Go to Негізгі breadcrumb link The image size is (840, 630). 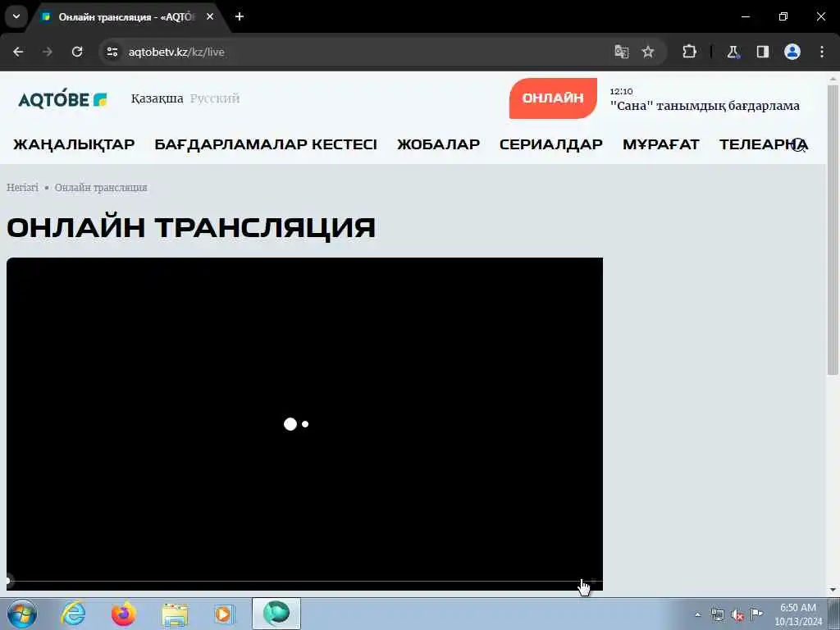point(22,188)
